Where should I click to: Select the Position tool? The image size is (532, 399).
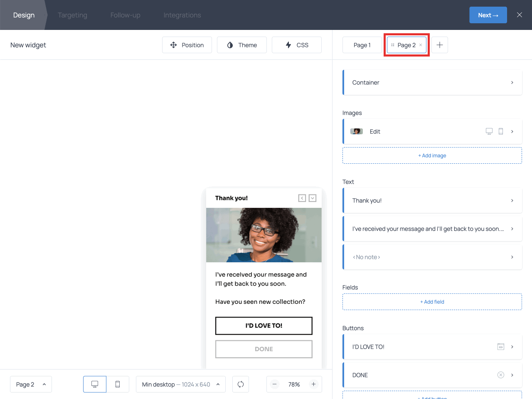pyautogui.click(x=187, y=45)
